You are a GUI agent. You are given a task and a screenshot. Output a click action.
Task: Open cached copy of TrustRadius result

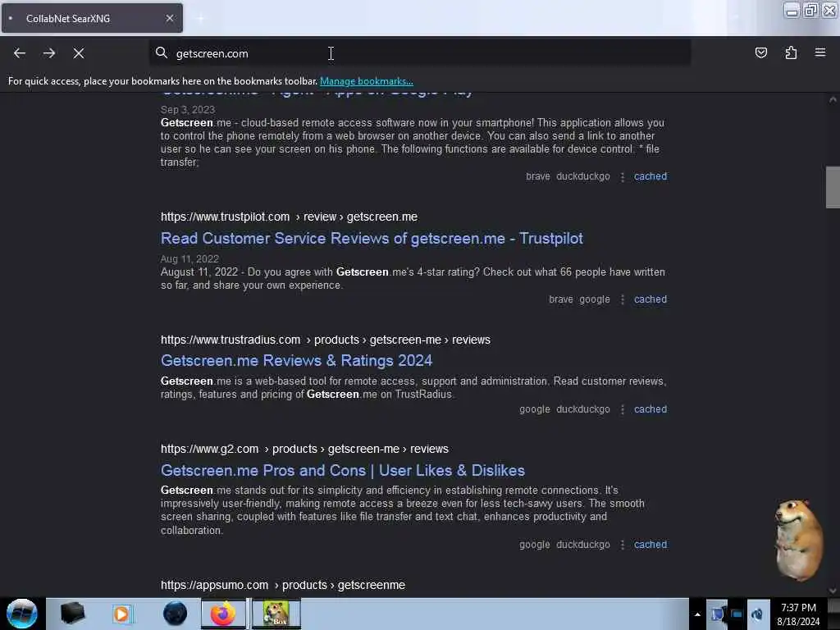[x=651, y=409]
